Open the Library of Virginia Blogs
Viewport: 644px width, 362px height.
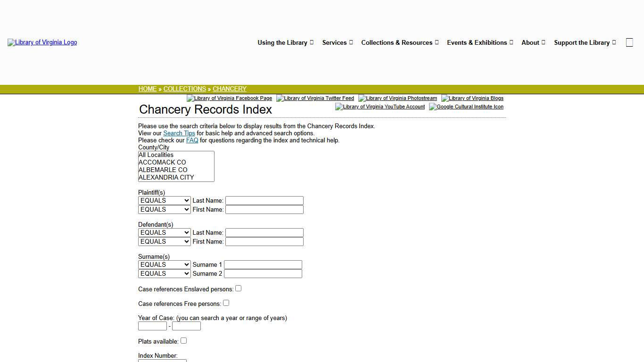point(472,98)
